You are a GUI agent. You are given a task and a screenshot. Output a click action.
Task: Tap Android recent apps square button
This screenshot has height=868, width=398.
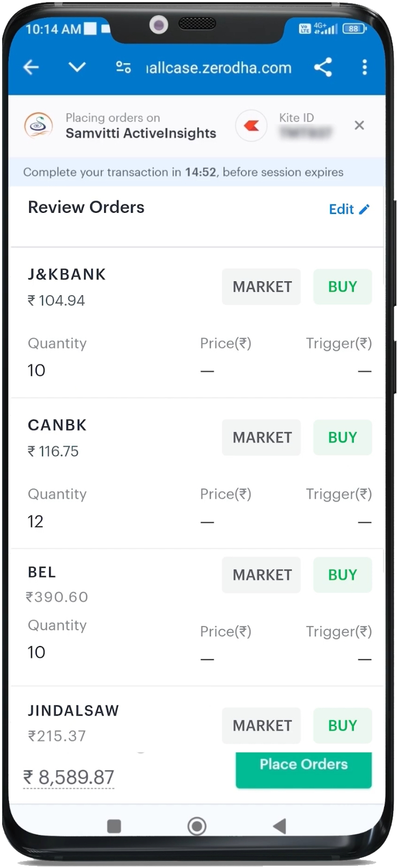click(x=114, y=826)
